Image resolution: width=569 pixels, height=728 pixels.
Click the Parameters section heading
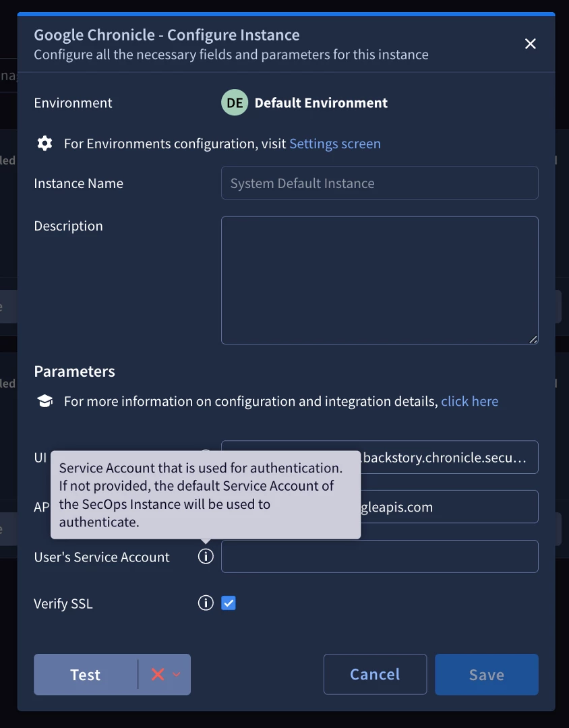(x=74, y=371)
